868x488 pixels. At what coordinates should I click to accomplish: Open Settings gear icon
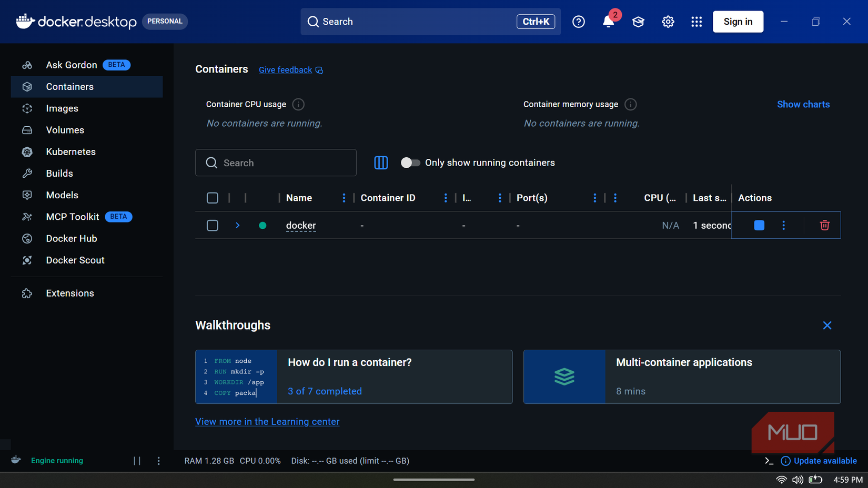[x=668, y=22]
